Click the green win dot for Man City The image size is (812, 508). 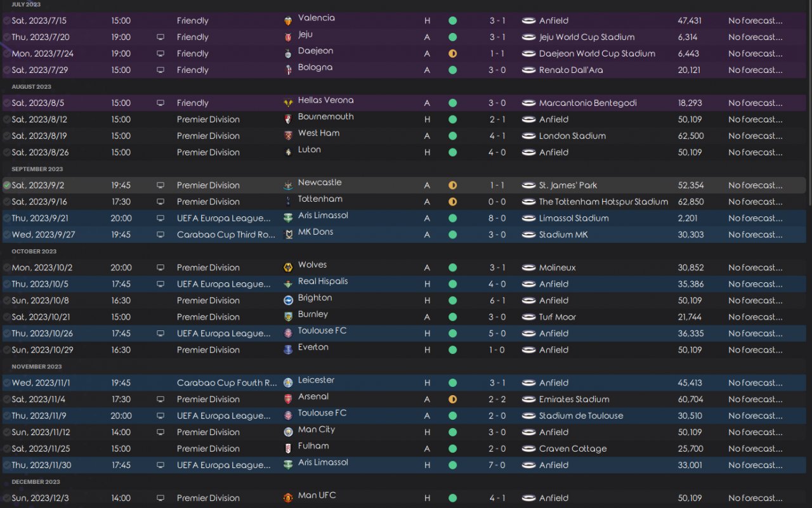pyautogui.click(x=452, y=433)
